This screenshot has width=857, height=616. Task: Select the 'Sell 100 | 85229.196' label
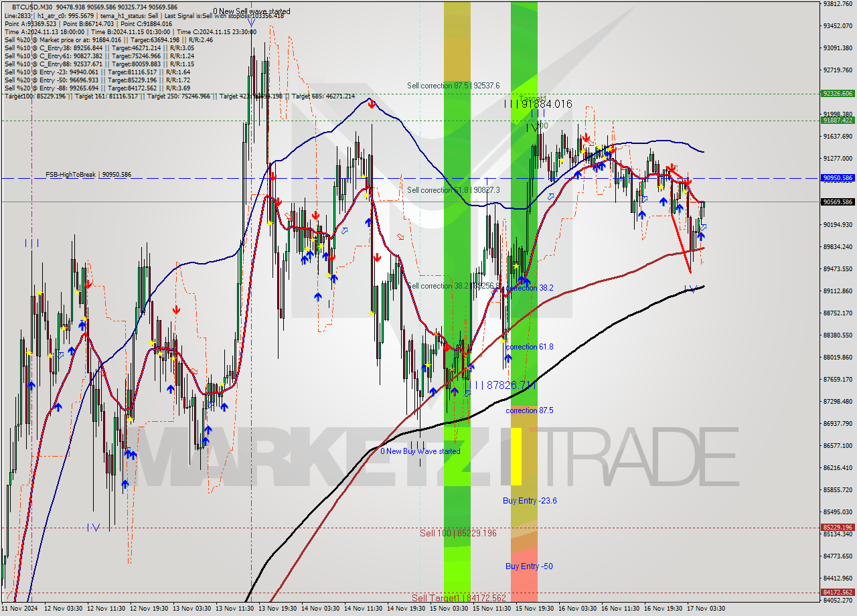point(458,533)
